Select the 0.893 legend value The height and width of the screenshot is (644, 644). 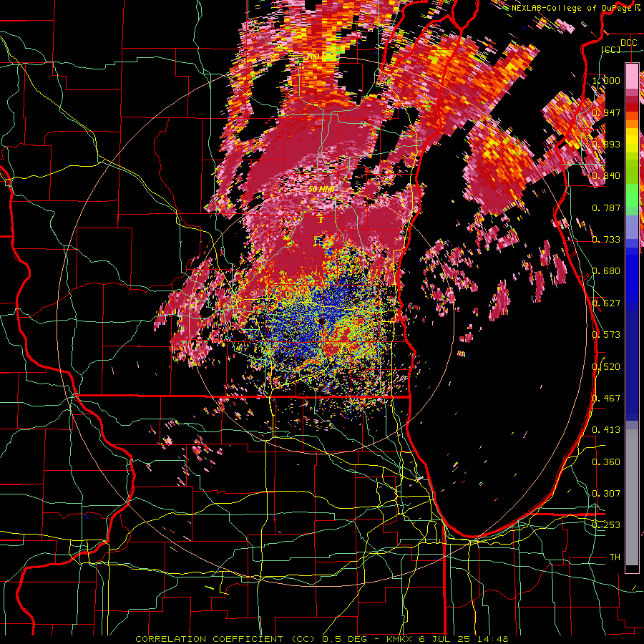tap(606, 144)
